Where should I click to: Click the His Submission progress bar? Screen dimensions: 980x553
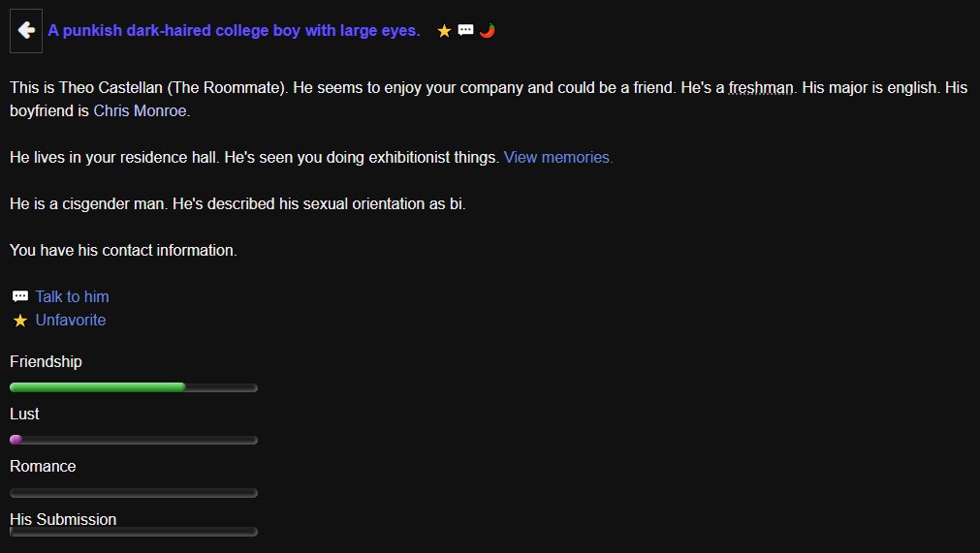point(134,532)
